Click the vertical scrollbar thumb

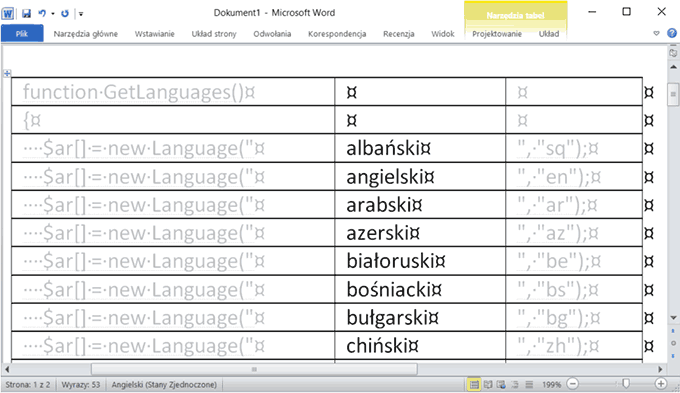(x=673, y=94)
